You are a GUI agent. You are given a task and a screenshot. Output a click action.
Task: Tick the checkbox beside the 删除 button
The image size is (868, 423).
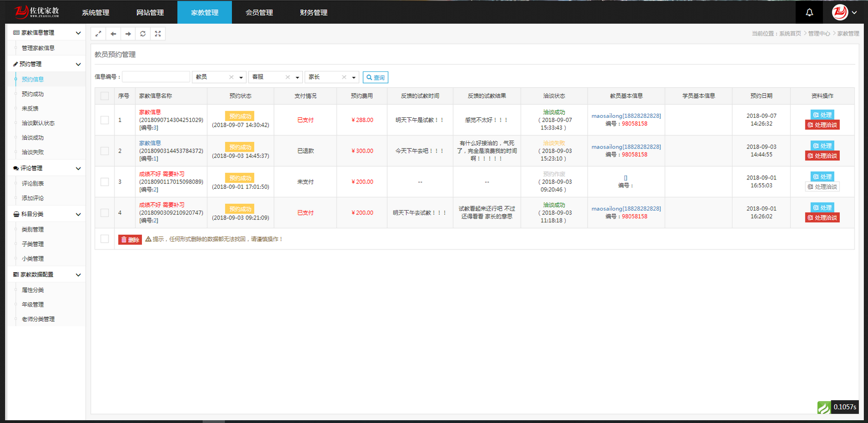[105, 239]
